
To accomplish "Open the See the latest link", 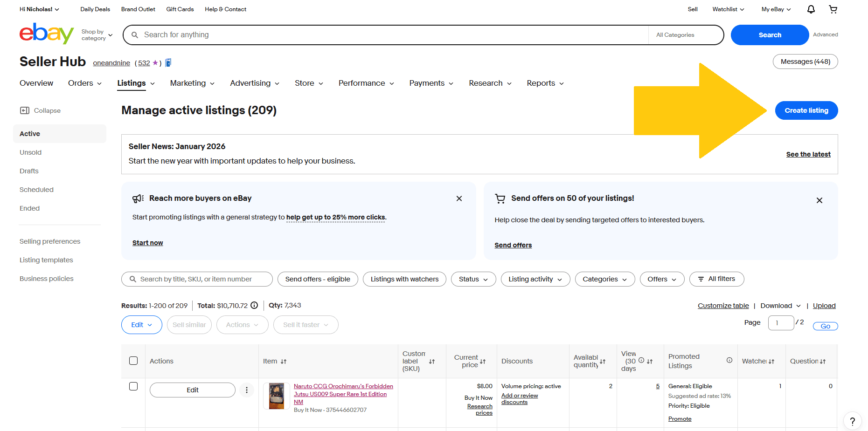I will [x=808, y=154].
